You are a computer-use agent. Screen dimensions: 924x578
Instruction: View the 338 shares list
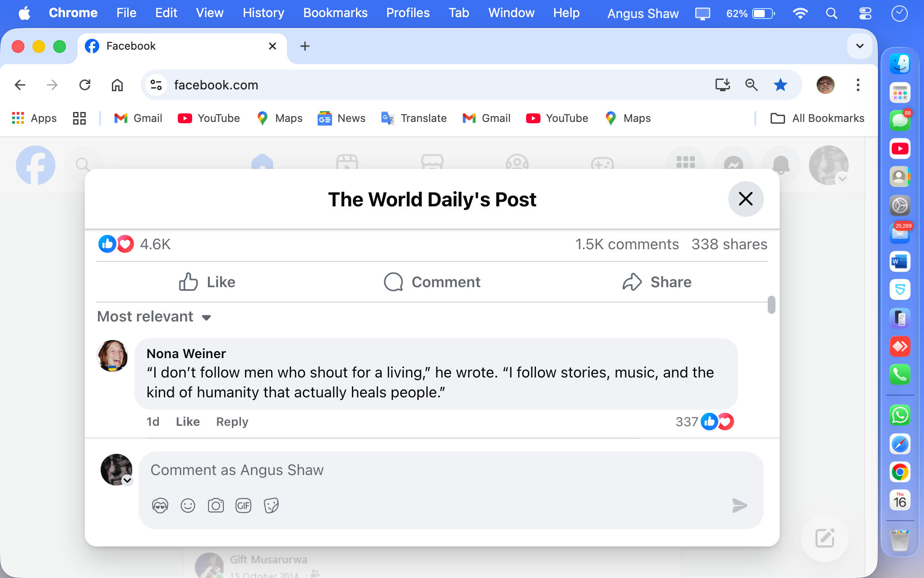pos(729,244)
